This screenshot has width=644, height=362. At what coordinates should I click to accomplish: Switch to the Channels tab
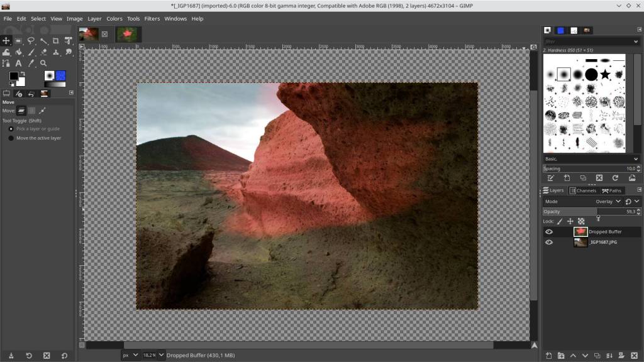click(583, 190)
